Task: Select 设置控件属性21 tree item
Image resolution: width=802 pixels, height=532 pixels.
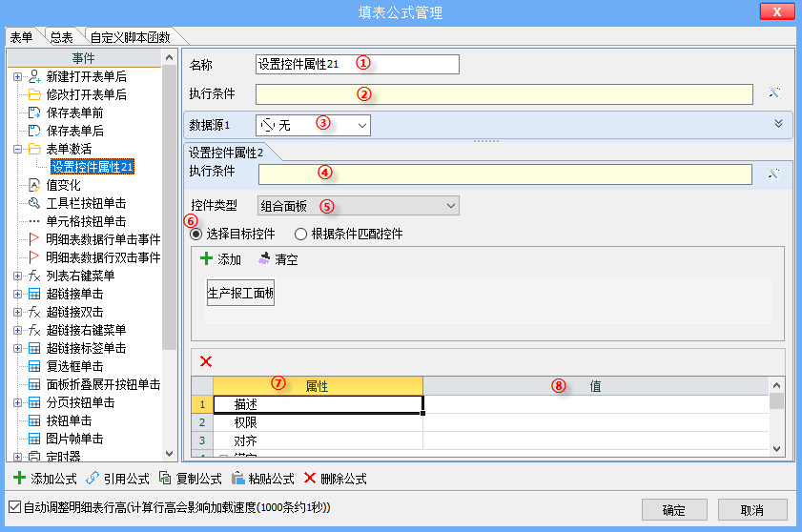Action: click(93, 167)
